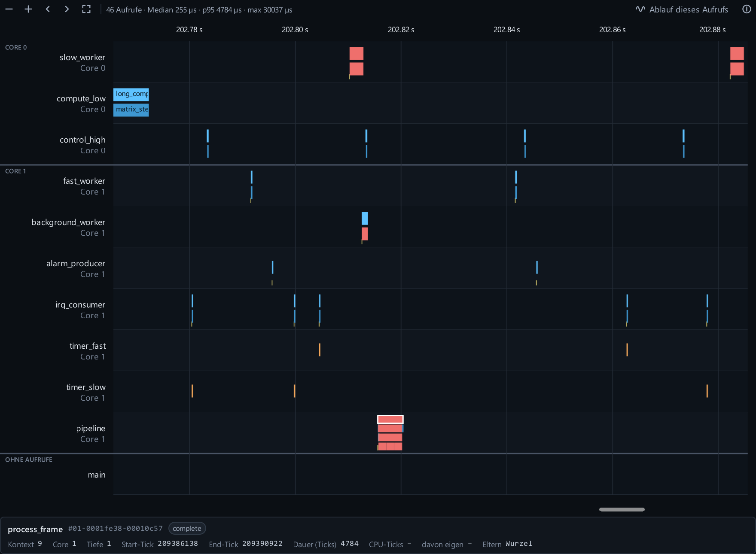
Task: Go to previous call with left chevron
Action: pyautogui.click(x=48, y=9)
